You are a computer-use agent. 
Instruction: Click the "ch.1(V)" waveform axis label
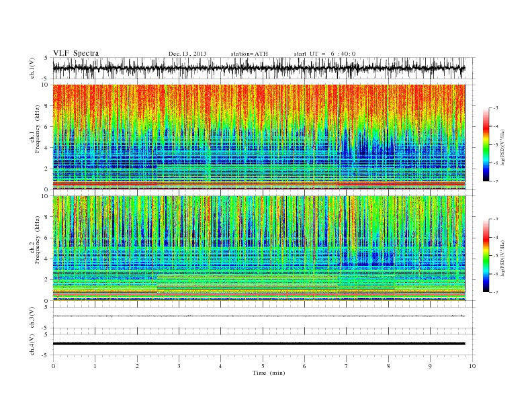pyautogui.click(x=32, y=68)
